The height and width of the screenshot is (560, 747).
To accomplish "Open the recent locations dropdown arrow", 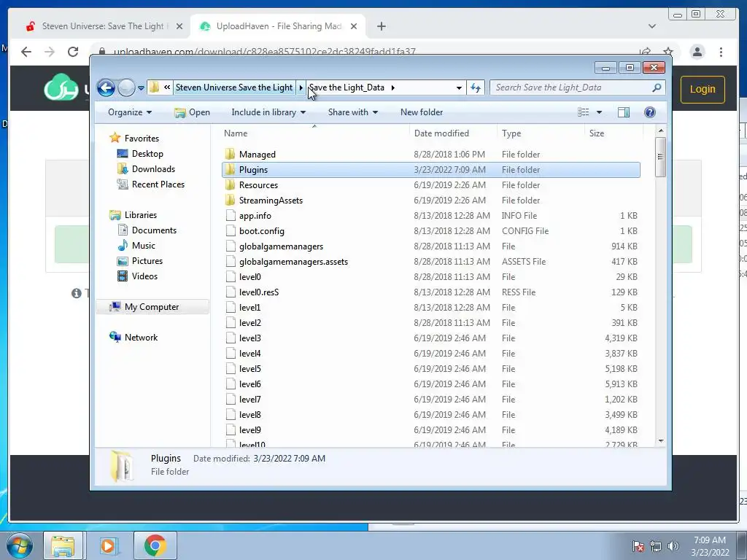I will [141, 88].
